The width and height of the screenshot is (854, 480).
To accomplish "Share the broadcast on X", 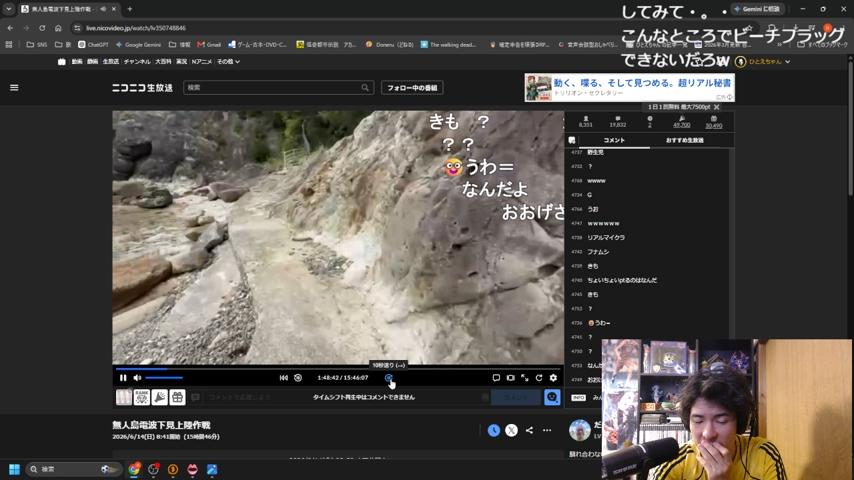I will (x=511, y=430).
